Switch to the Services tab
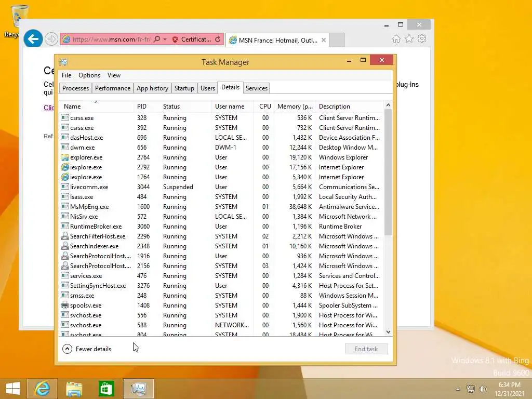532x399 pixels. [257, 88]
